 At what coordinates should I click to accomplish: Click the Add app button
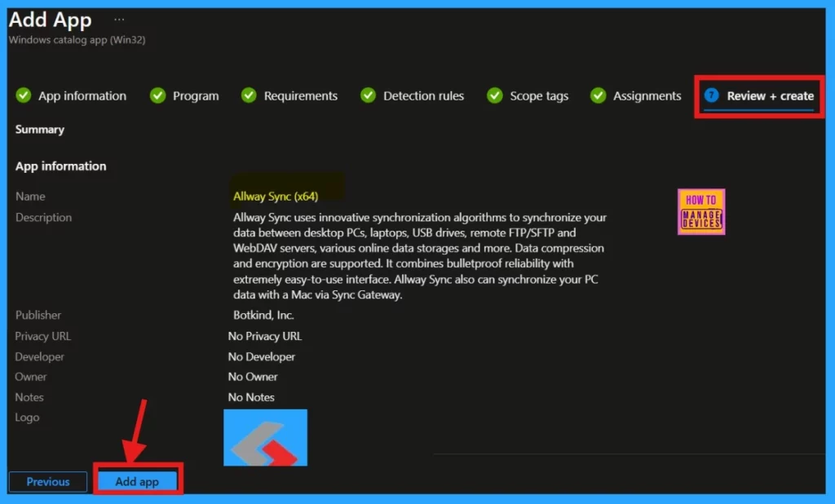coord(137,482)
